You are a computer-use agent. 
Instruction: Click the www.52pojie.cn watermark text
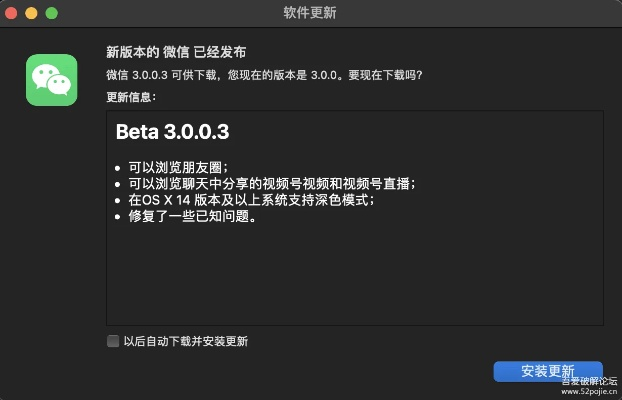[589, 393]
